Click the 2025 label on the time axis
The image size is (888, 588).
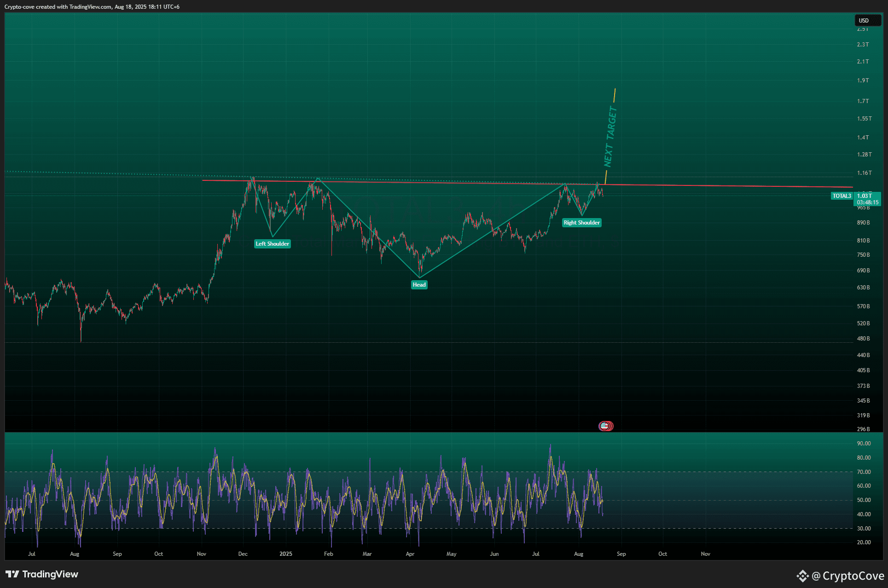[285, 554]
